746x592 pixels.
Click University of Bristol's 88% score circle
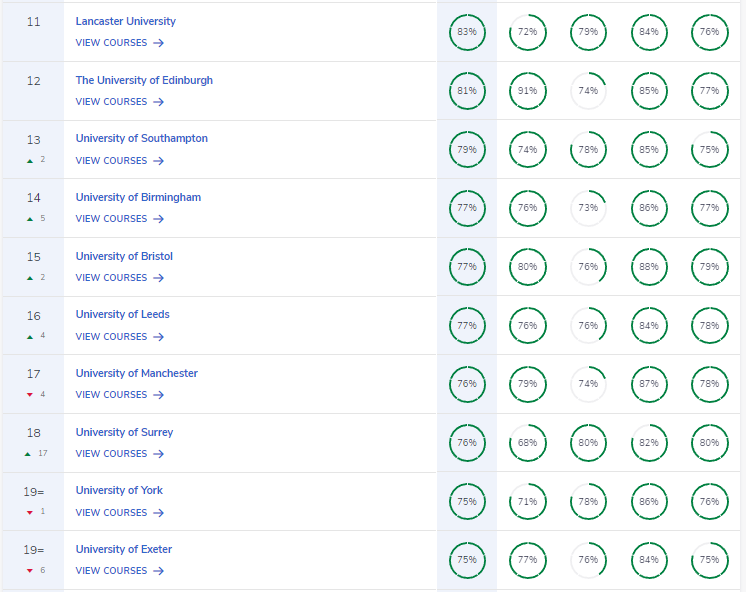pyautogui.click(x=649, y=267)
